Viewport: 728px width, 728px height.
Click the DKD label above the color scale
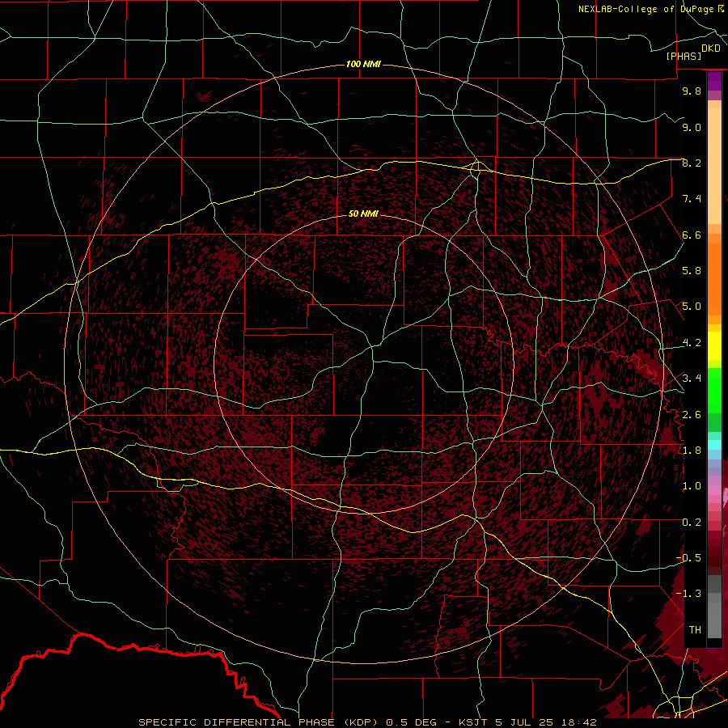coord(711,49)
